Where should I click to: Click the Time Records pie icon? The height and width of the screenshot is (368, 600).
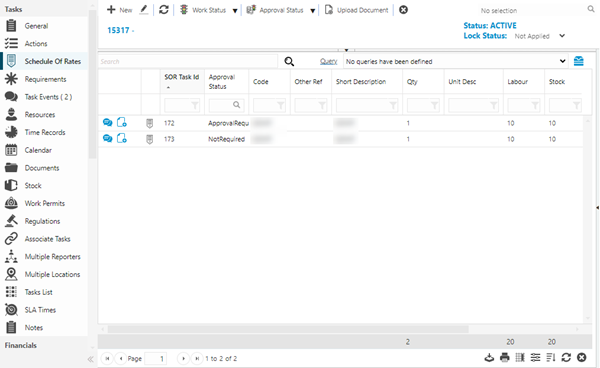tap(11, 132)
